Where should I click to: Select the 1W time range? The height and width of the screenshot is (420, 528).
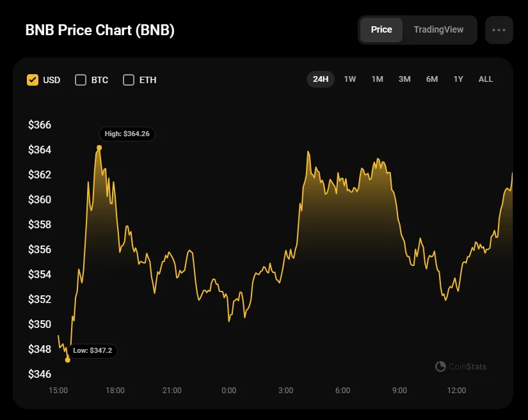tap(350, 79)
